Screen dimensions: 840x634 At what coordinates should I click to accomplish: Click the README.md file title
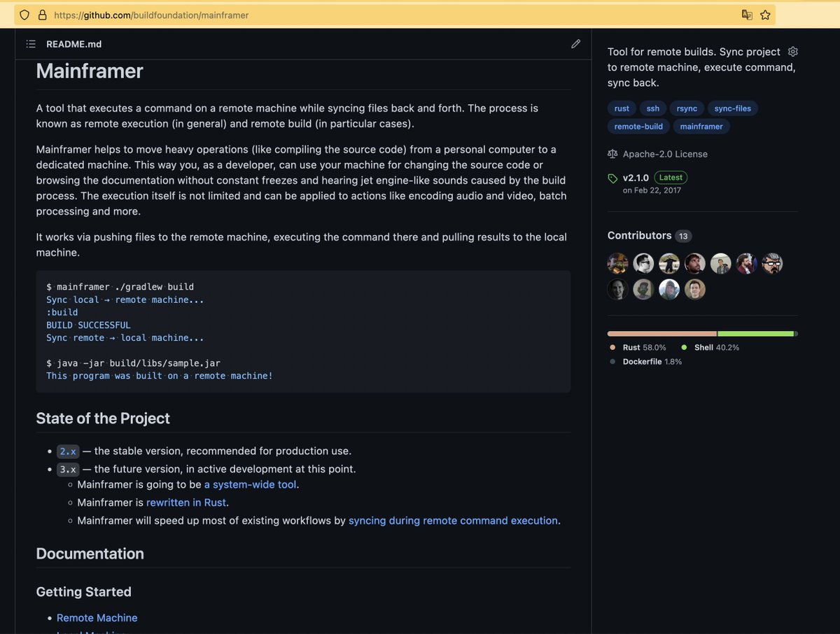tap(73, 44)
